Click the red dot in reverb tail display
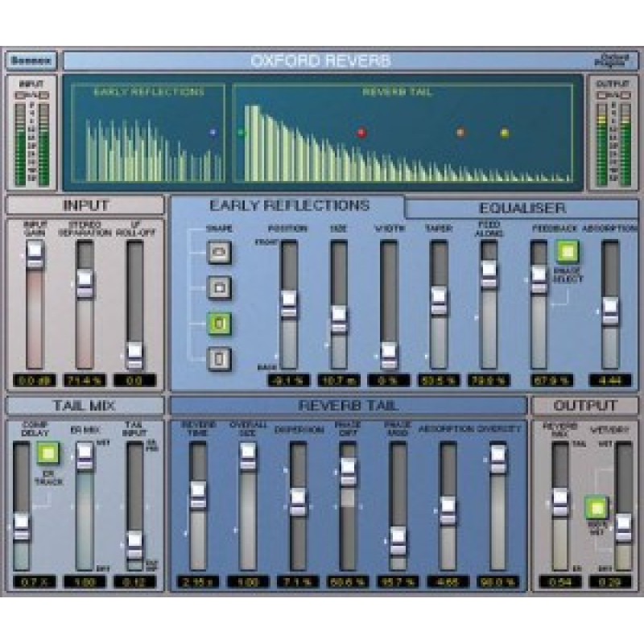Viewport: 644px width, 644px height. (361, 133)
